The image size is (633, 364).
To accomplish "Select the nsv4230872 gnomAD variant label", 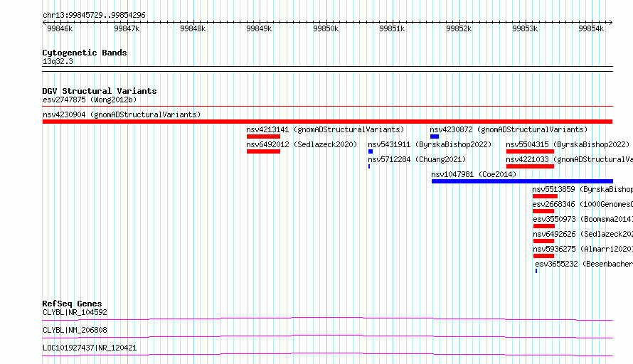I will point(509,129).
